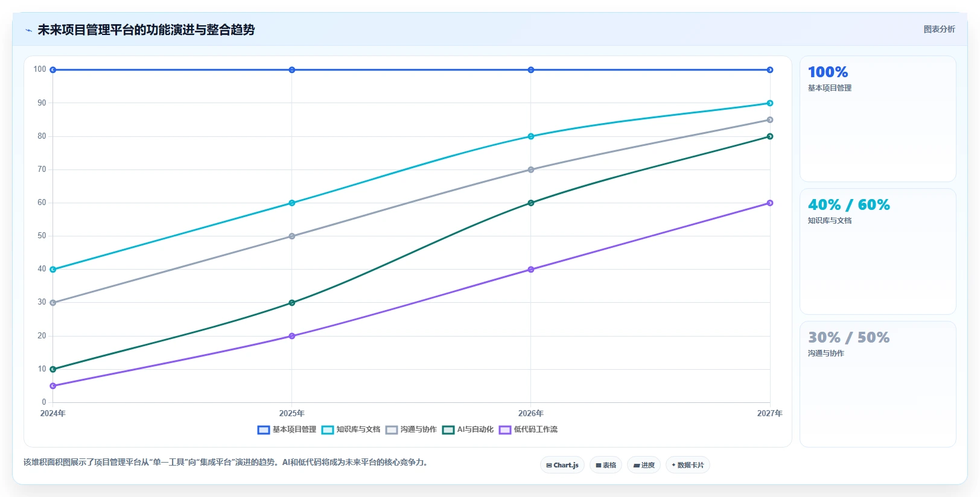Open the 40% / 60% 知识库与文档 card
This screenshot has height=497, width=980.
(878, 252)
